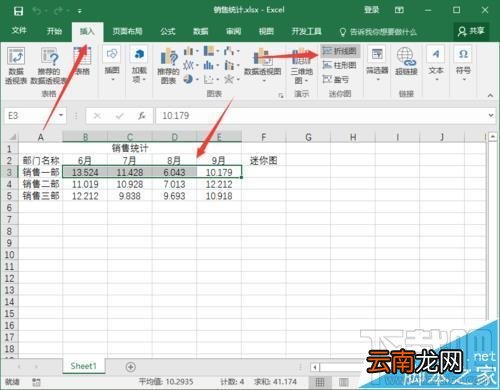Click the Select All corner button
Screen dimensions: 500x390
tap(12, 137)
